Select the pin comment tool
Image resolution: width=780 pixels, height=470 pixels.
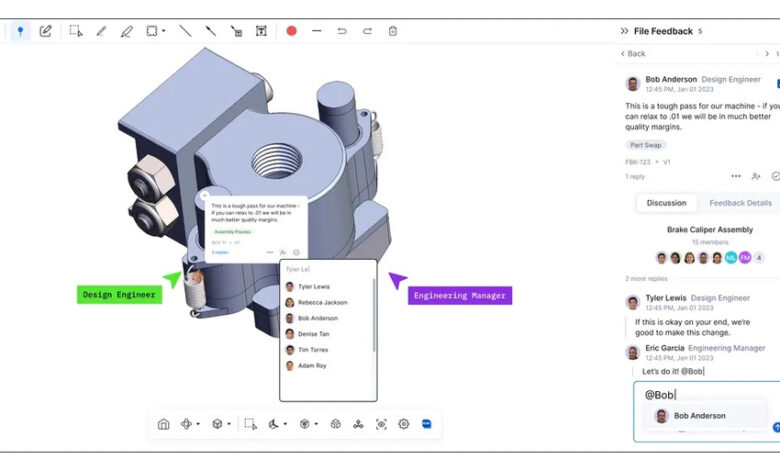[20, 31]
